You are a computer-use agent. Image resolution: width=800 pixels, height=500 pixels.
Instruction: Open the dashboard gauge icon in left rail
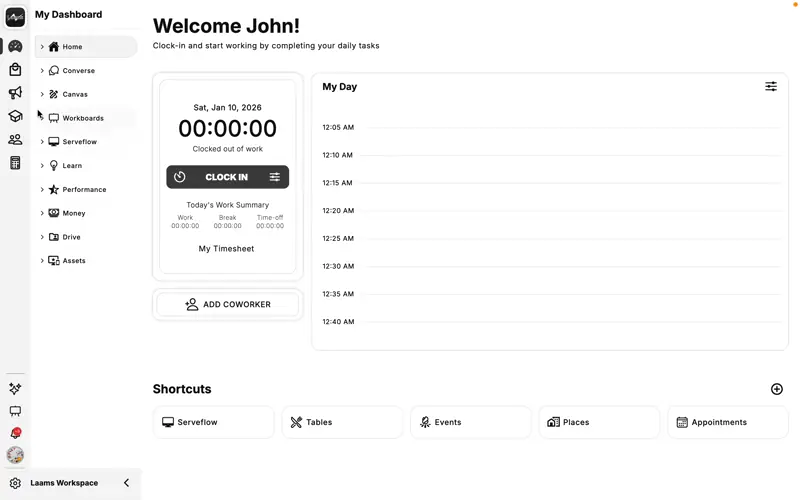15,46
